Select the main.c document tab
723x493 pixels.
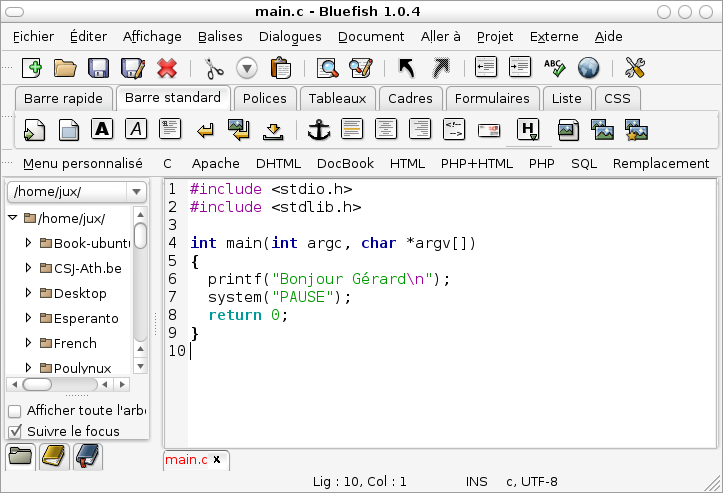(186, 459)
